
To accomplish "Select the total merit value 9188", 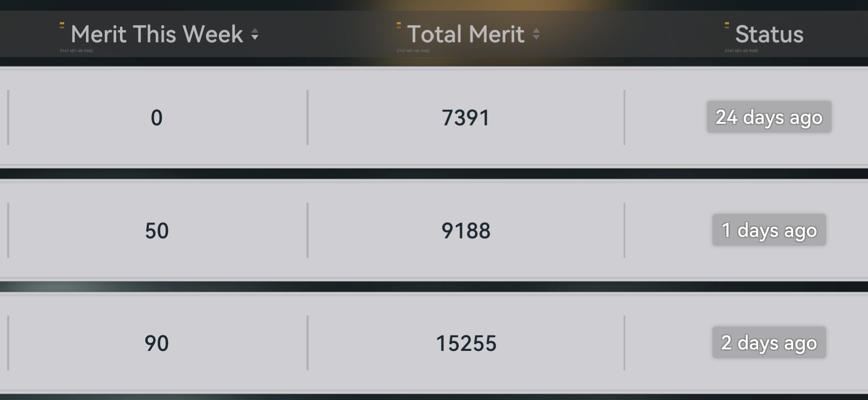I will 465,231.
